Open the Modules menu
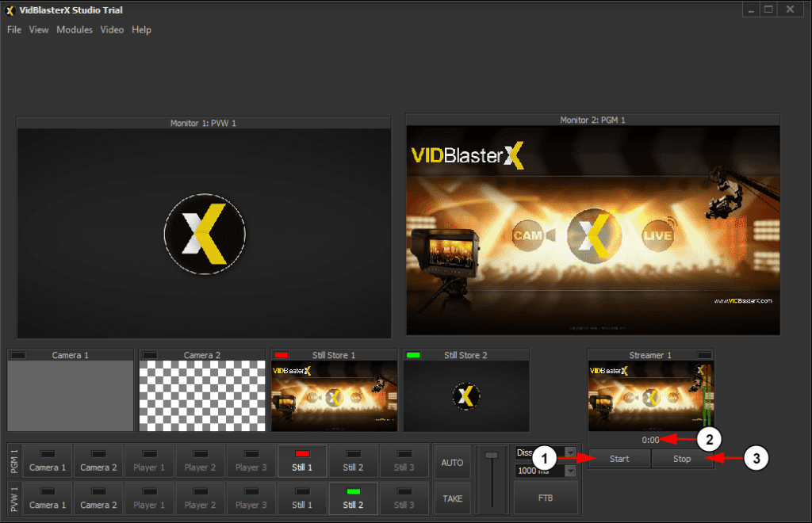 [x=75, y=30]
